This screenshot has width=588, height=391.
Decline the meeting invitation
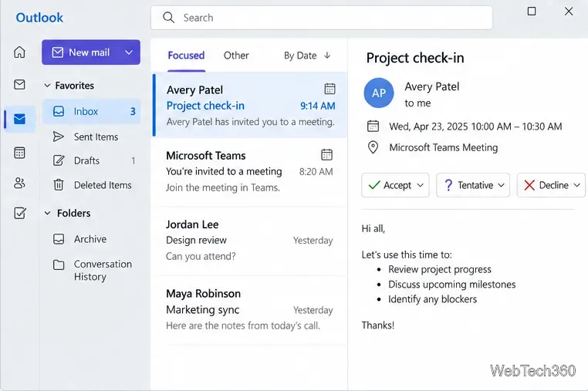point(547,185)
